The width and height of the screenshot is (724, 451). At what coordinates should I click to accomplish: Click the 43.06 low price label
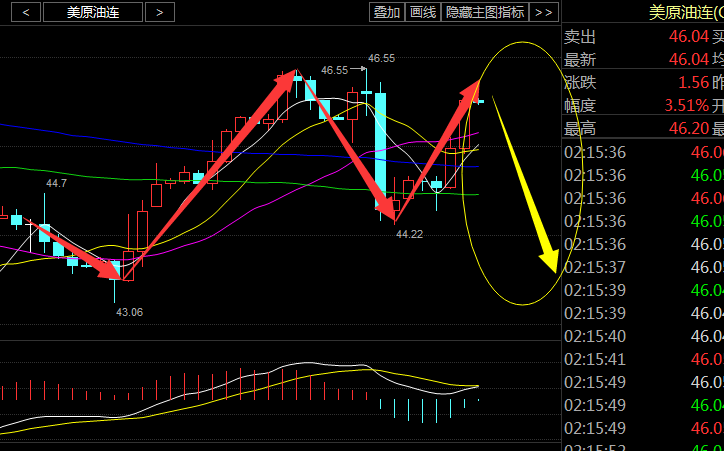pos(129,312)
